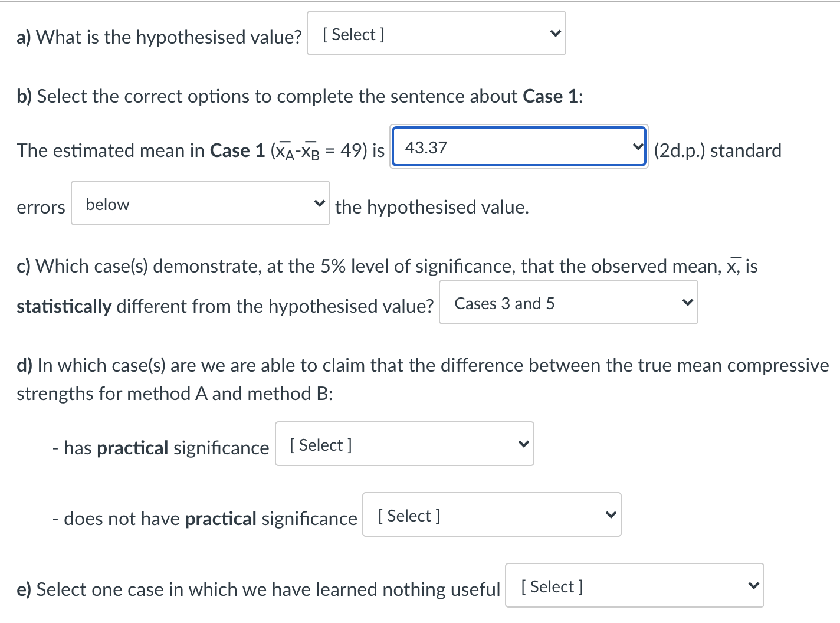Click chevron on part e's Select dropdown
Viewport: 840px width, 623px height.
[x=753, y=586]
